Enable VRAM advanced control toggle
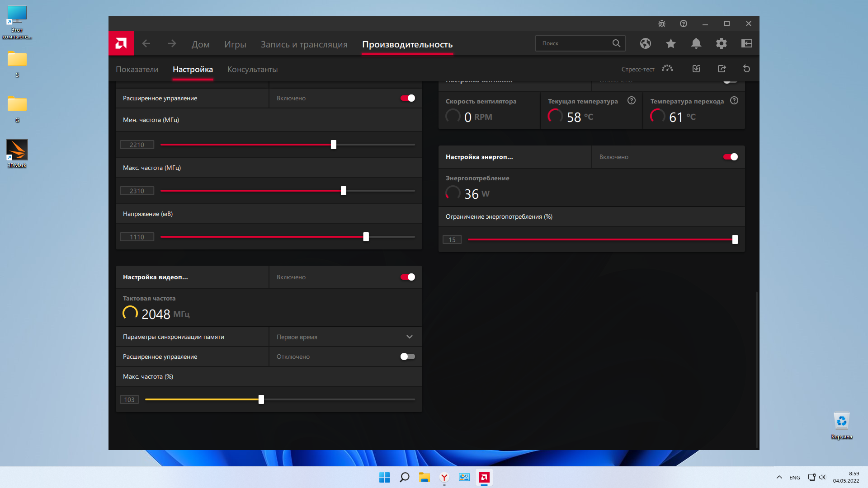The height and width of the screenshot is (488, 868). pos(407,357)
